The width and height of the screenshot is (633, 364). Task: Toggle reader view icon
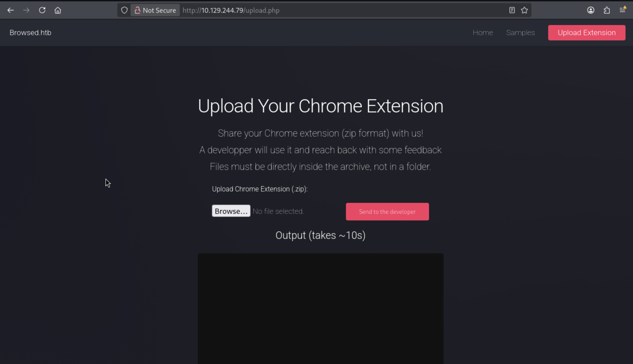[x=512, y=10]
